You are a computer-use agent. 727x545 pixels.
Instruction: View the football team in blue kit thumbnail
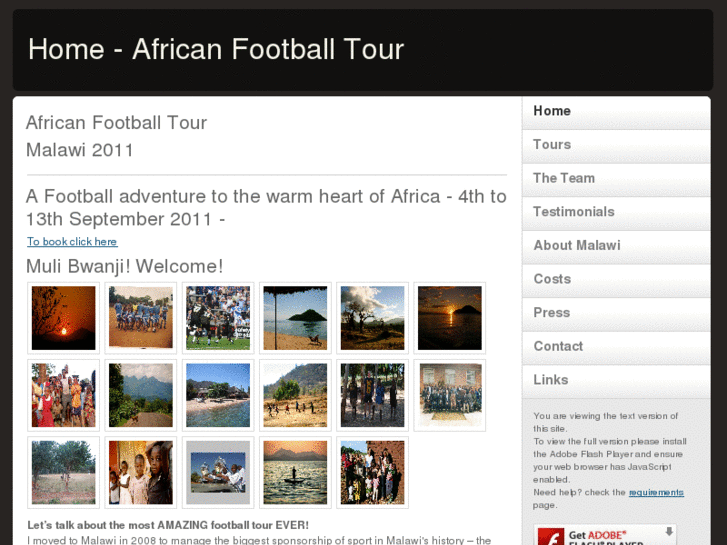[x=140, y=318]
